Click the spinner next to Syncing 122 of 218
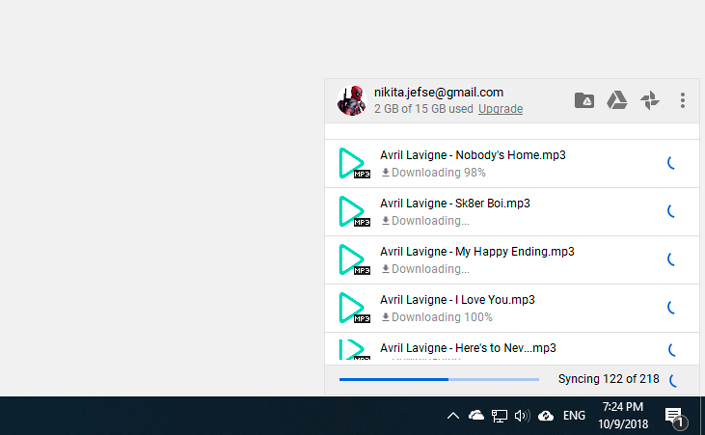Screen dimensions: 705x435 (x=673, y=381)
